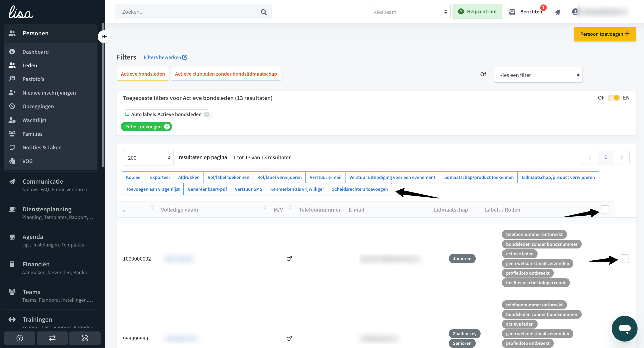The image size is (644, 348).
Task: Select Leden in the sidebar
Action: 51,66
